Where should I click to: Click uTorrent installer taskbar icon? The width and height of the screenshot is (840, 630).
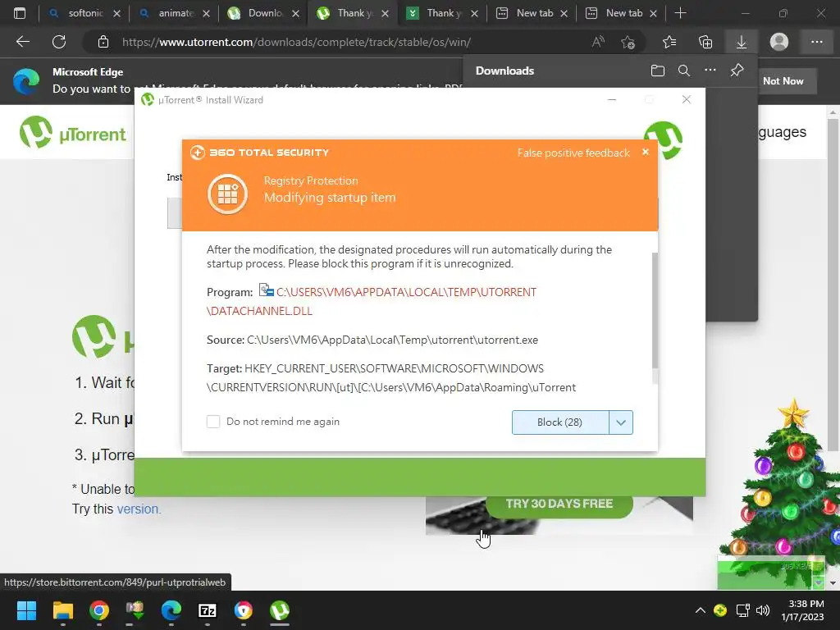click(280, 610)
